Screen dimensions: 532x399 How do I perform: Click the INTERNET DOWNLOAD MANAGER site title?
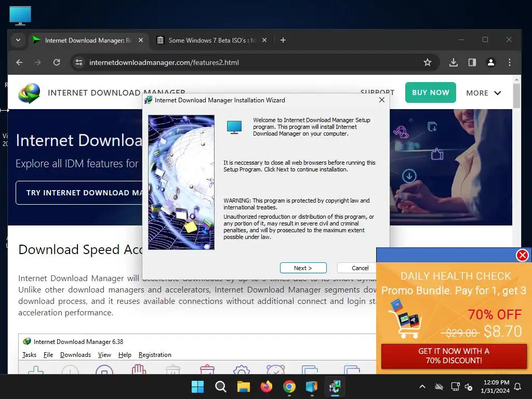[x=116, y=92]
